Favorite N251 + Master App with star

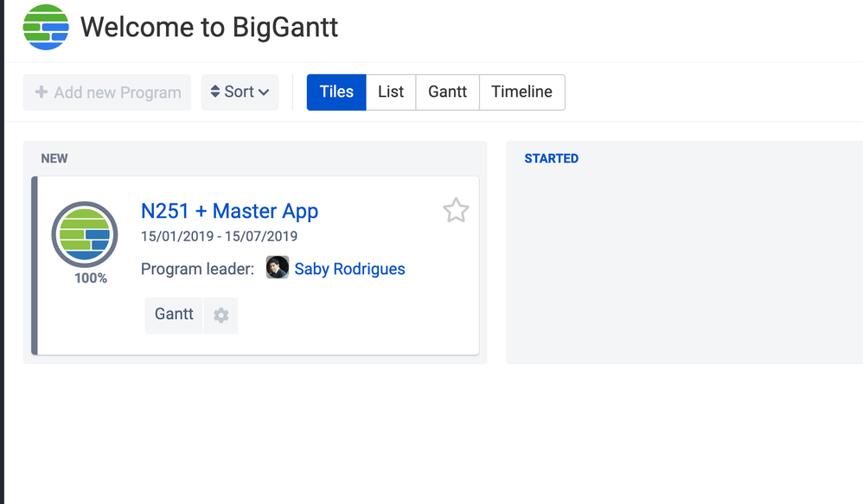tap(456, 210)
